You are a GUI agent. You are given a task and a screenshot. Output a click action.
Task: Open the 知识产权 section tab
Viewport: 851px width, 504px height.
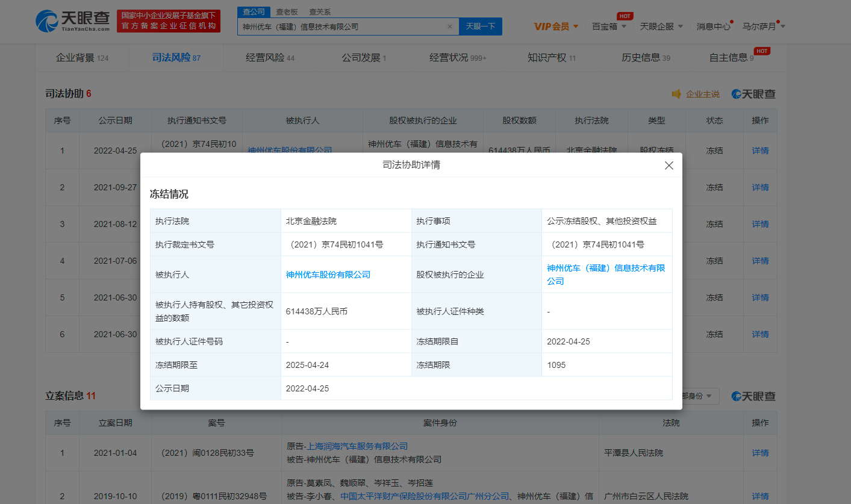tap(547, 58)
